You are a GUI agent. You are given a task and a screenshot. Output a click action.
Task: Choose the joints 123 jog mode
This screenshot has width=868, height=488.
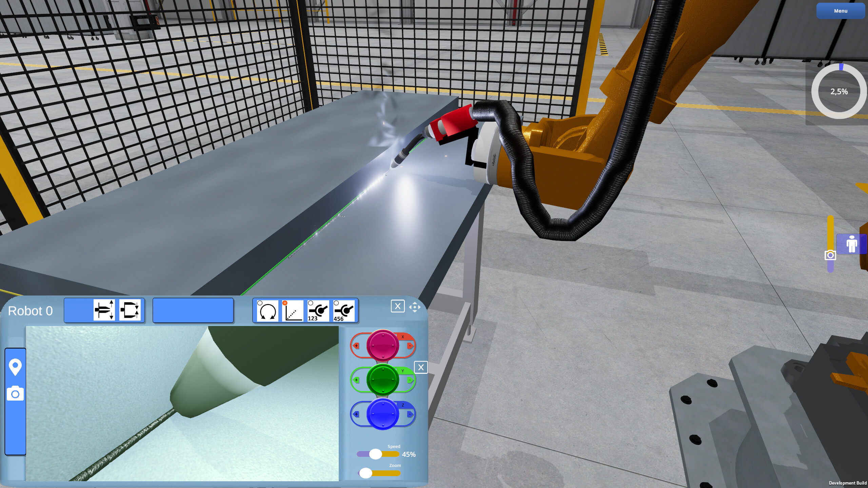click(318, 310)
